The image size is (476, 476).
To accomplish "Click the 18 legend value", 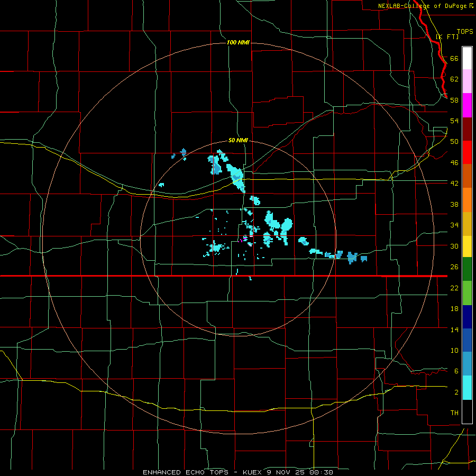I will point(454,309).
